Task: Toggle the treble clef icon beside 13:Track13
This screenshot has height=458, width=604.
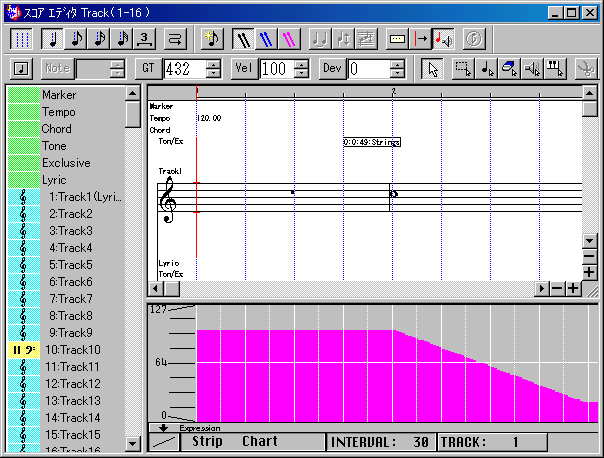Action: [23, 401]
